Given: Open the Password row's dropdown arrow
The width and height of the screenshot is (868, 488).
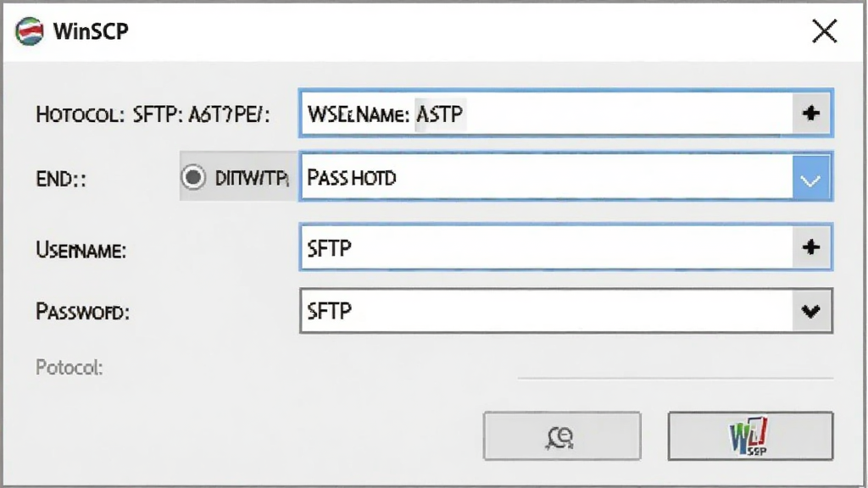Looking at the screenshot, I should coord(811,310).
